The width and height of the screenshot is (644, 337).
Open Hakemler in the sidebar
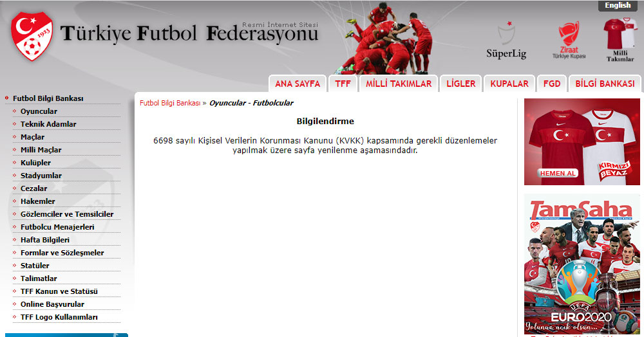click(38, 201)
